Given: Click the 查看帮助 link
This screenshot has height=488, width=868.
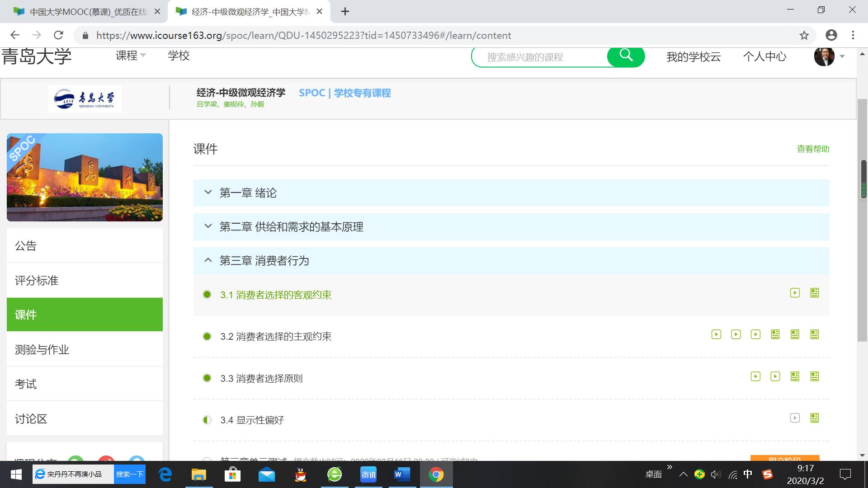Looking at the screenshot, I should pyautogui.click(x=812, y=149).
